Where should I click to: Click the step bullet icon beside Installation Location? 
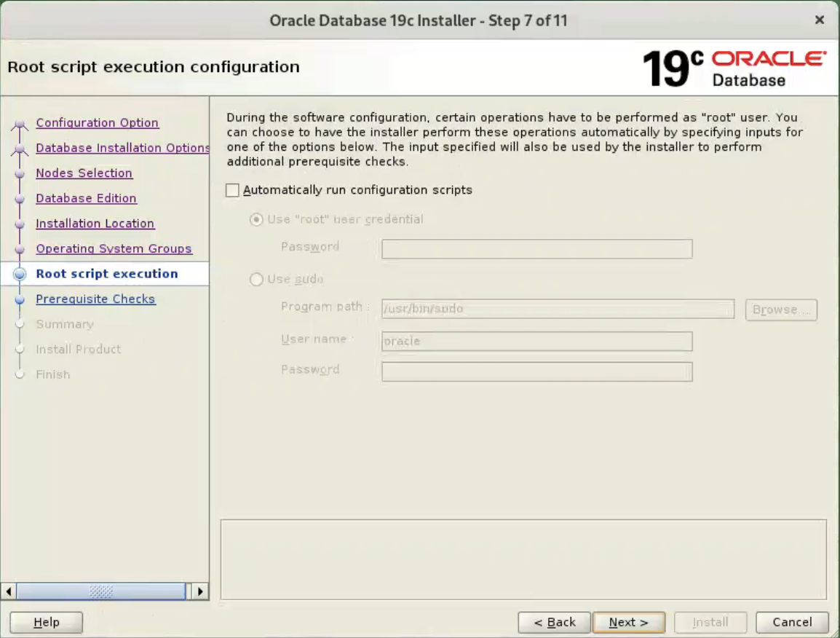coord(20,224)
